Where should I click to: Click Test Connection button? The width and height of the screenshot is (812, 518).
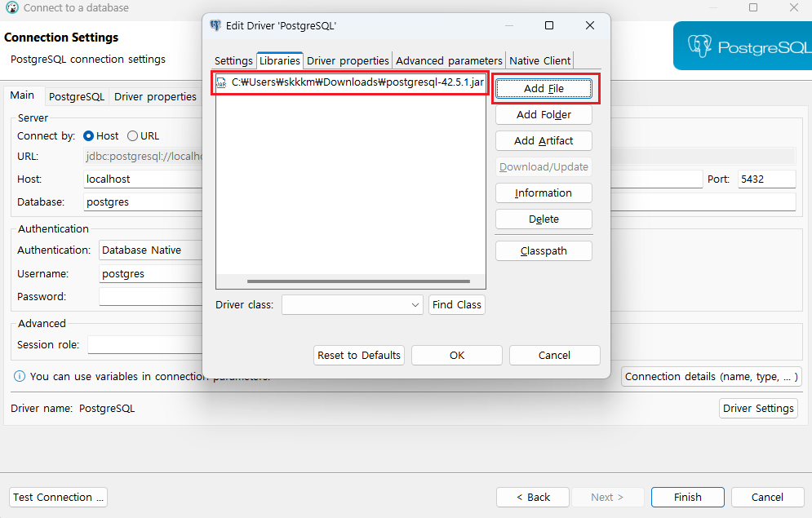tap(58, 498)
